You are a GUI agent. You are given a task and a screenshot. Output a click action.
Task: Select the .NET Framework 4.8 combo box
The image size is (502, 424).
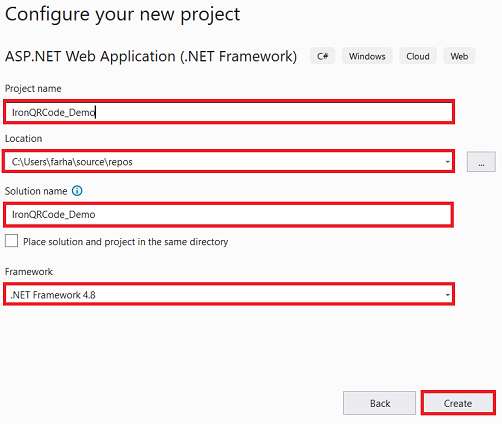click(x=229, y=294)
